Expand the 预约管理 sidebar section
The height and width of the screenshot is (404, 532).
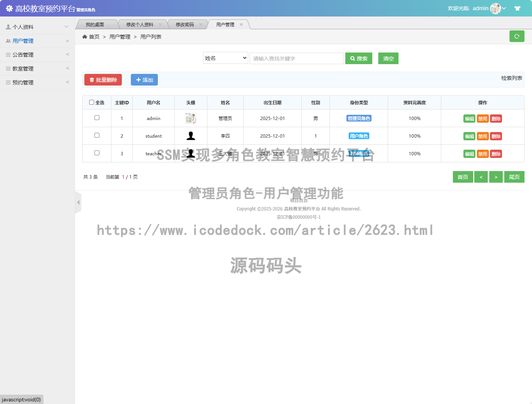point(37,82)
